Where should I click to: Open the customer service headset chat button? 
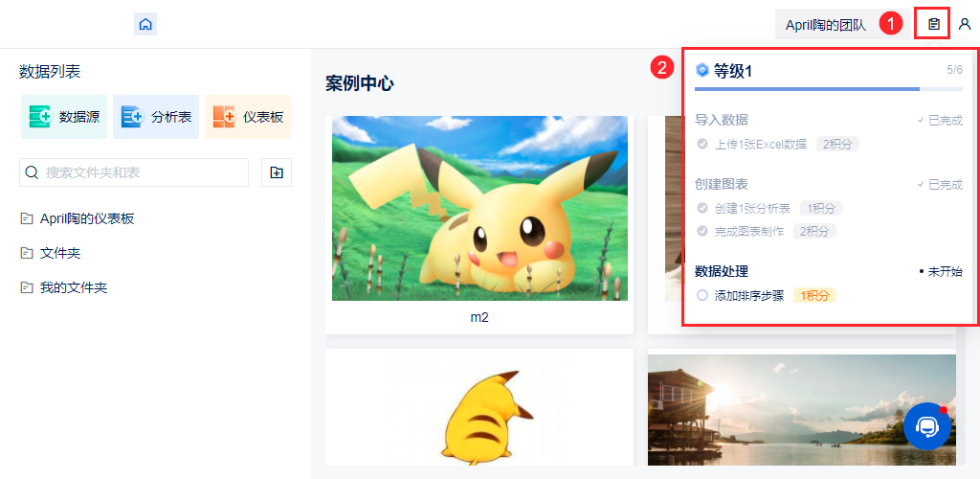[926, 427]
